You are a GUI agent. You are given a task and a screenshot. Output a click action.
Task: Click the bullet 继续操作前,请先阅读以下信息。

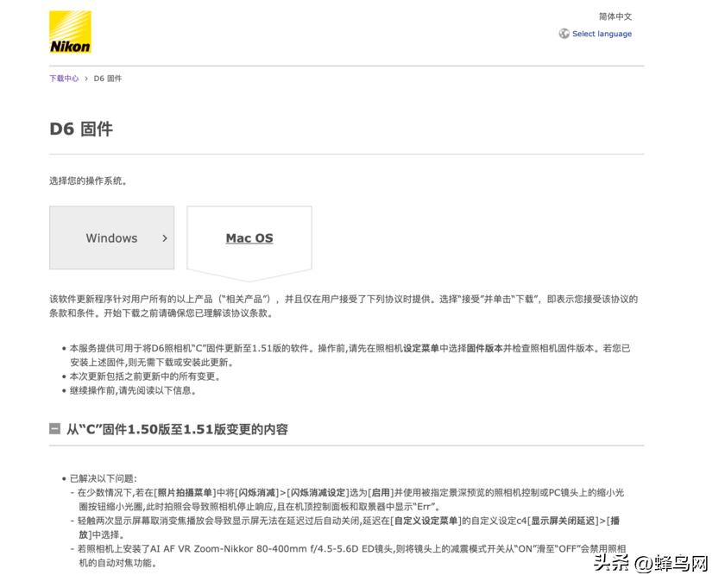click(x=134, y=390)
